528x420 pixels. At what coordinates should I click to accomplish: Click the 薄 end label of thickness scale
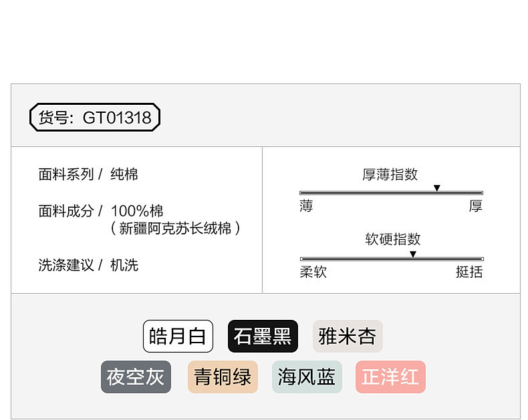tap(306, 206)
